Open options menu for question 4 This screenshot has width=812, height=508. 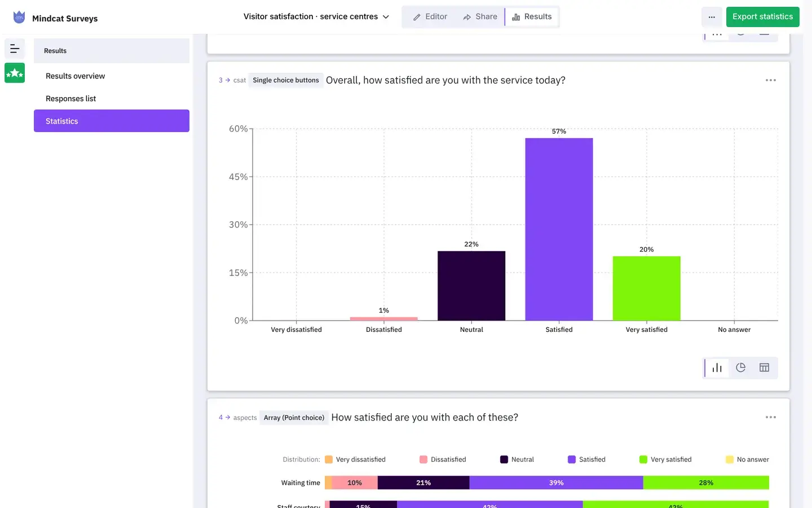pyautogui.click(x=771, y=417)
